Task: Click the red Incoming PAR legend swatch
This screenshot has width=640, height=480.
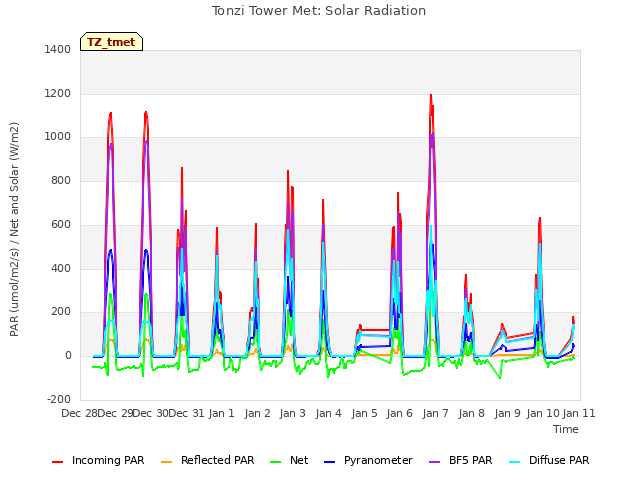Action: pos(58,462)
